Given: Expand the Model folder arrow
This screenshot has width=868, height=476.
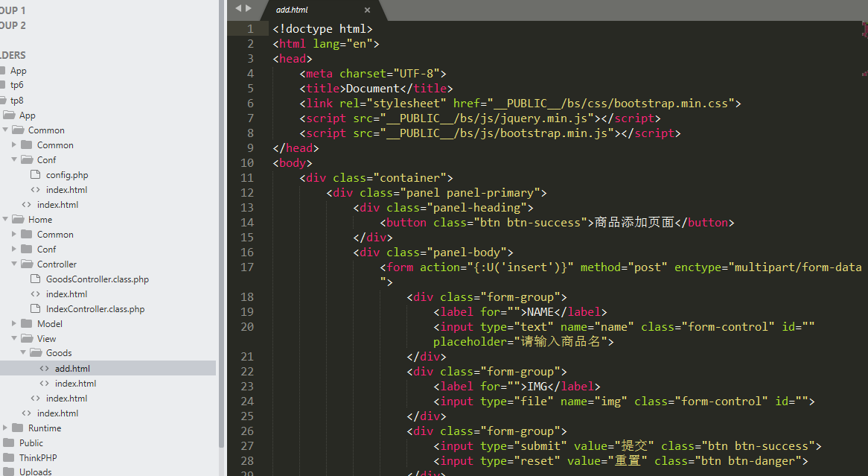Looking at the screenshot, I should coord(14,324).
